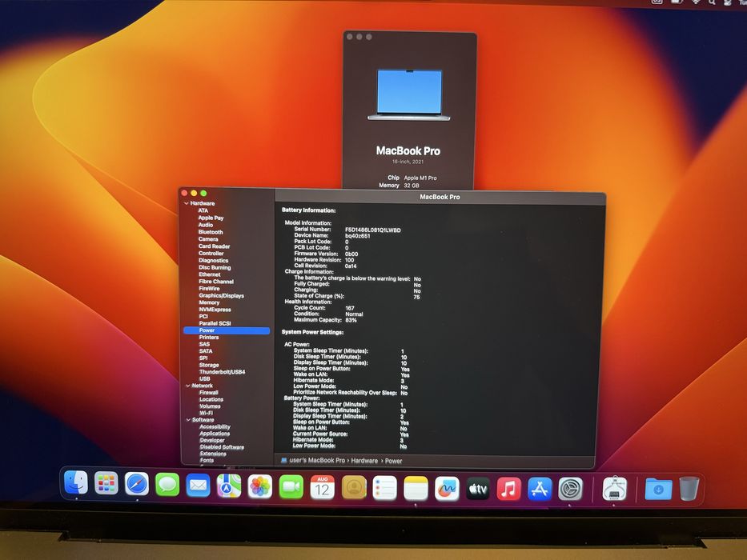This screenshot has height=560, width=747.
Task: Select Ethernet in the sidebar
Action: click(210, 274)
